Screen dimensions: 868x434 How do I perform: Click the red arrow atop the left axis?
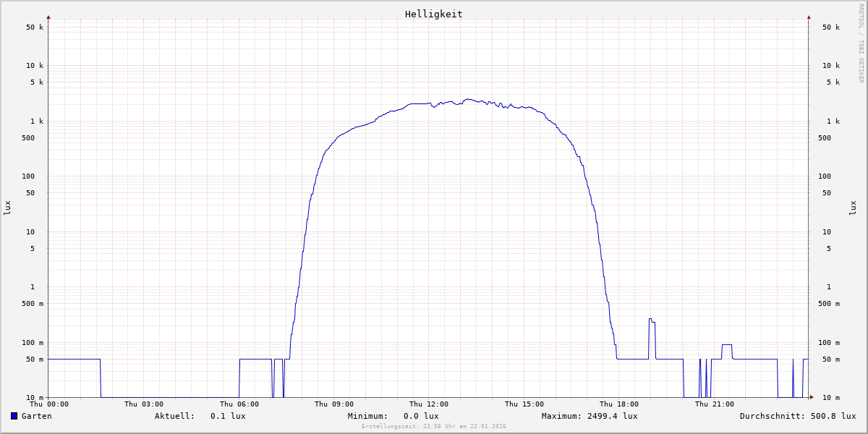[x=48, y=17]
